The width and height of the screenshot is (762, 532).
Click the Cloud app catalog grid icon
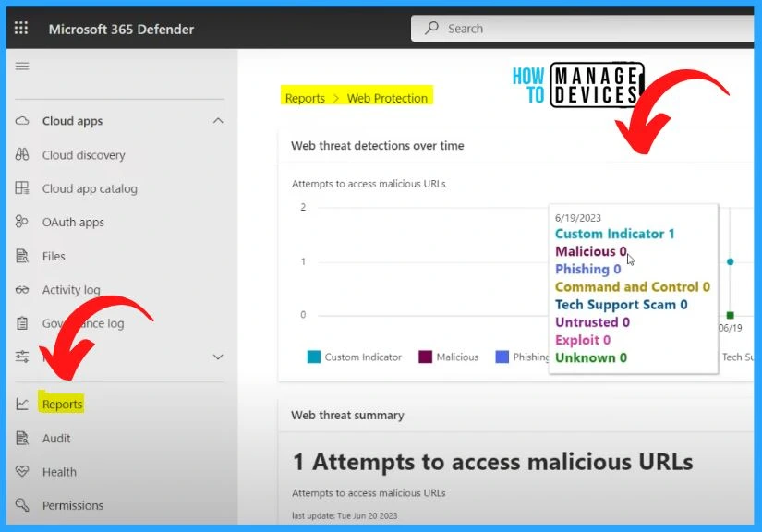22,188
